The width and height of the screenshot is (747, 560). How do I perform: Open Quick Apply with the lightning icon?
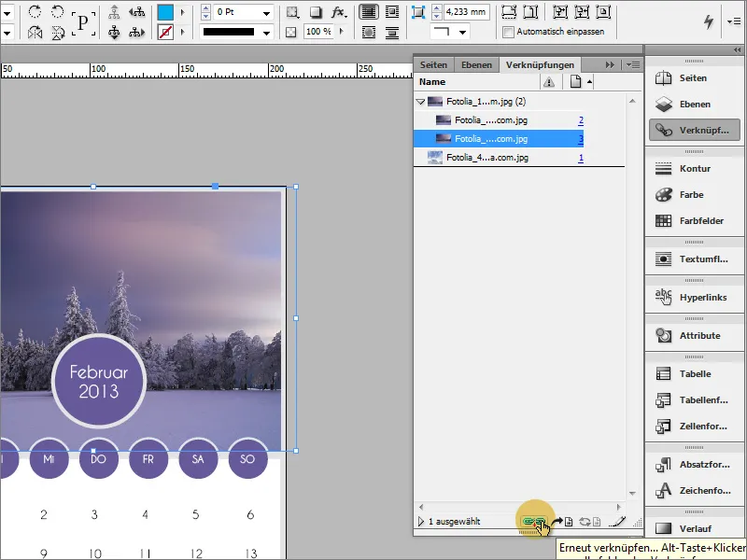709,21
